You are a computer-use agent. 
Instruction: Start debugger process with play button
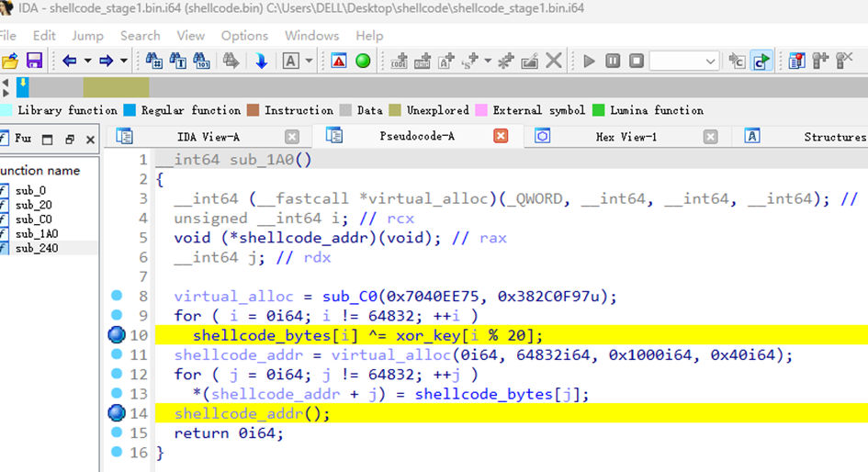589,61
